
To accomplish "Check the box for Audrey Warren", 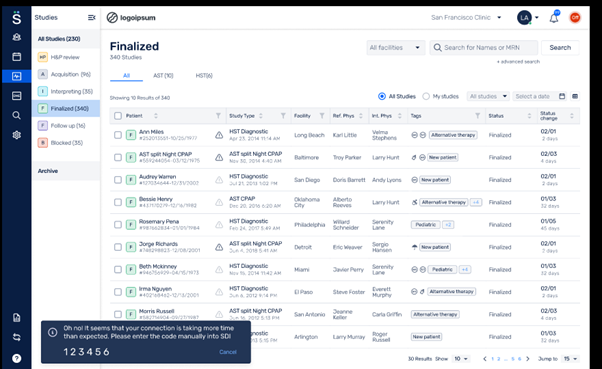I will pos(118,180).
